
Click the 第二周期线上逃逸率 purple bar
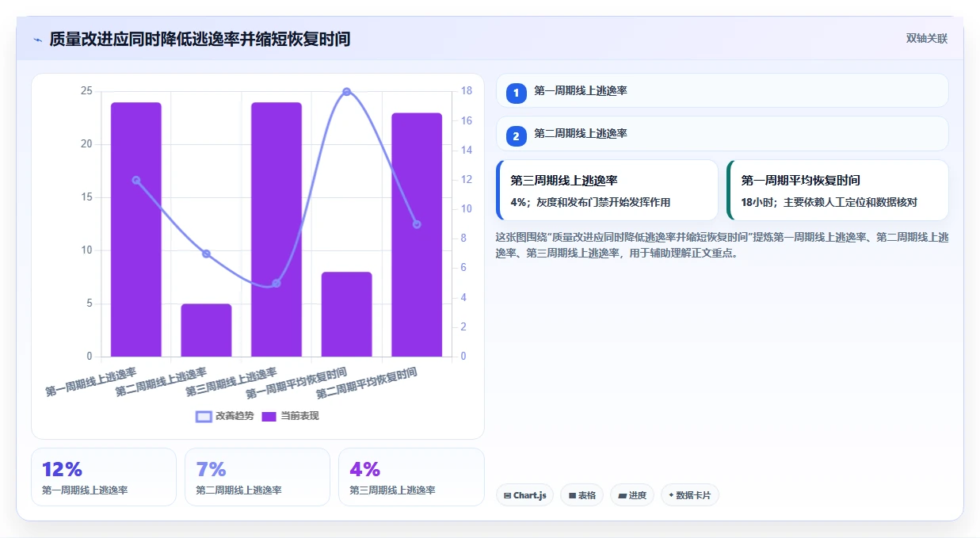206,330
